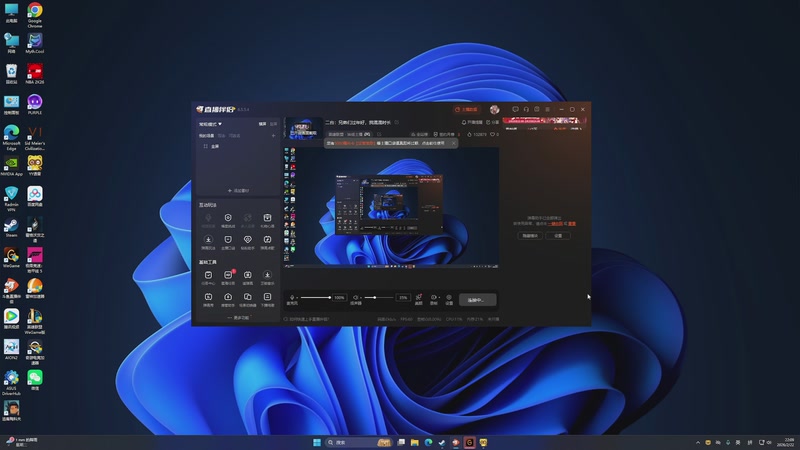Open the dropdown arrow beside the eye icon
The image size is (800, 450).
439,297
